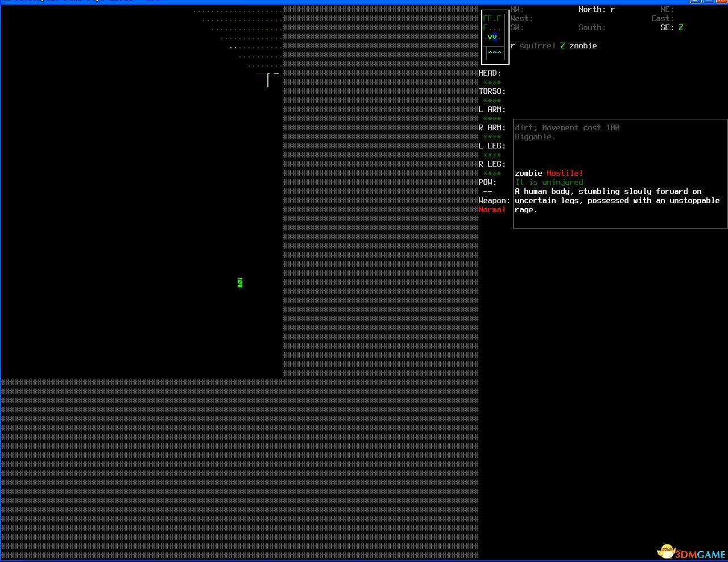This screenshot has height=562, width=728.
Task: Click the 'West:' compass label
Action: tap(522, 18)
